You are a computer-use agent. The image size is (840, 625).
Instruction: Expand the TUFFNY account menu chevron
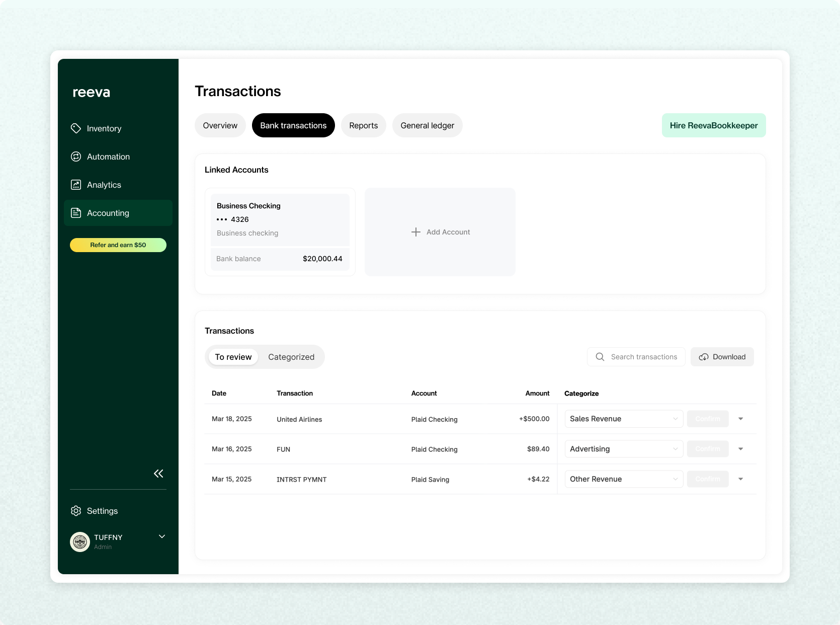pyautogui.click(x=162, y=536)
